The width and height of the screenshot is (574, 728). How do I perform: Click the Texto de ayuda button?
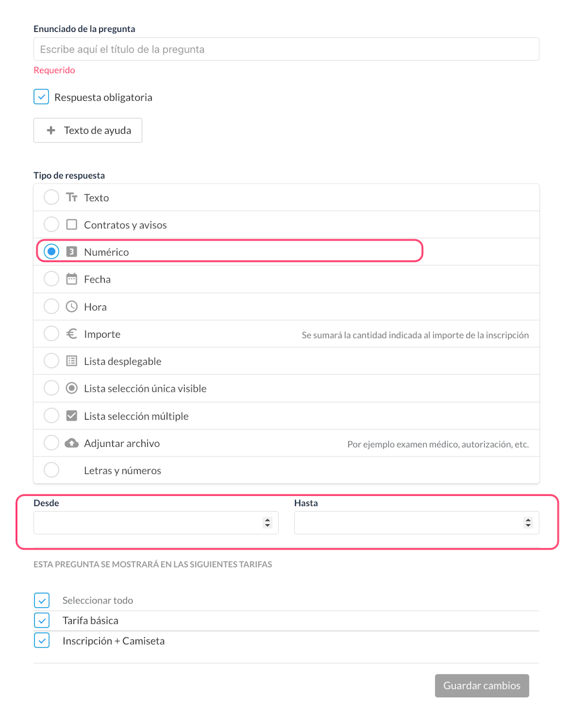pyautogui.click(x=87, y=130)
